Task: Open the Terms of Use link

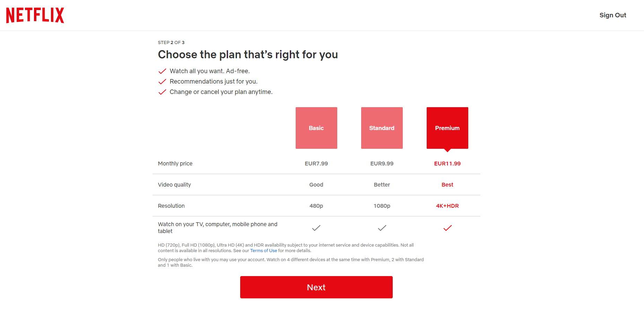Action: (x=263, y=251)
